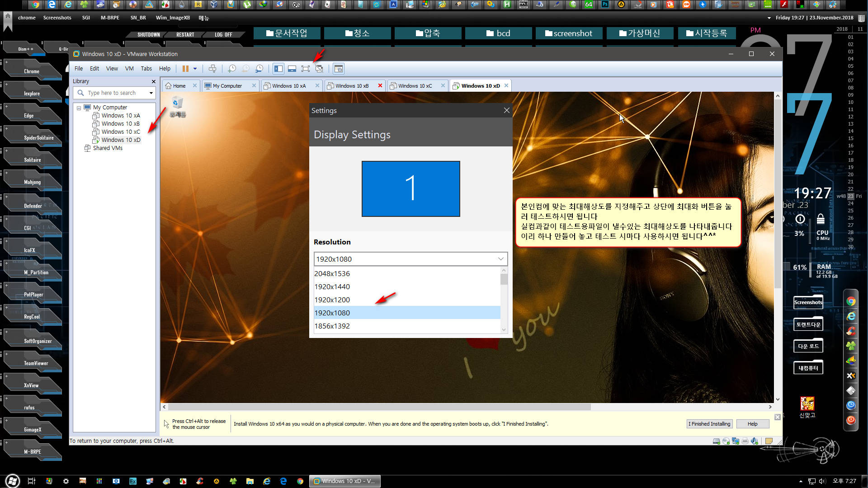The image size is (868, 488).
Task: Open the Recycle Bin on guest desktop
Action: point(177,107)
